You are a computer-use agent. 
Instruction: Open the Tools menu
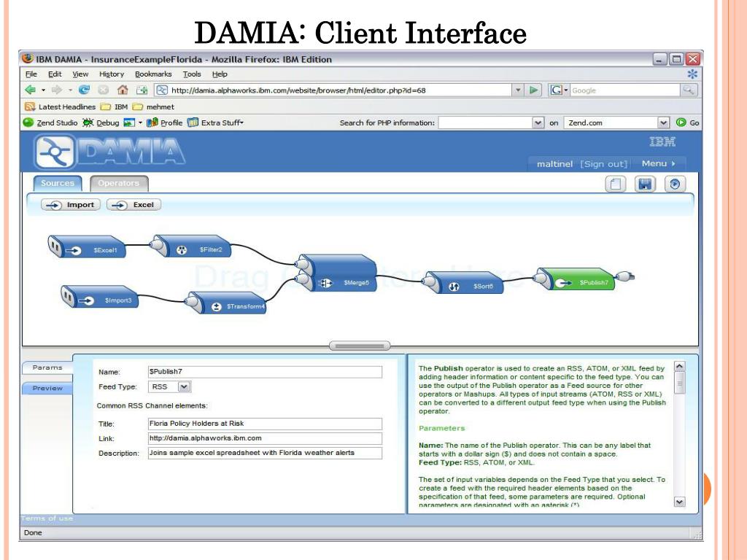[x=192, y=74]
